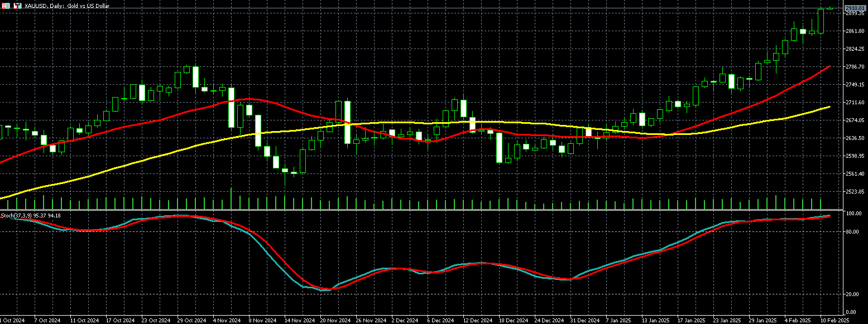868x324 pixels.
Task: Click the 20.00 level on stochastic scale
Action: pos(853,294)
